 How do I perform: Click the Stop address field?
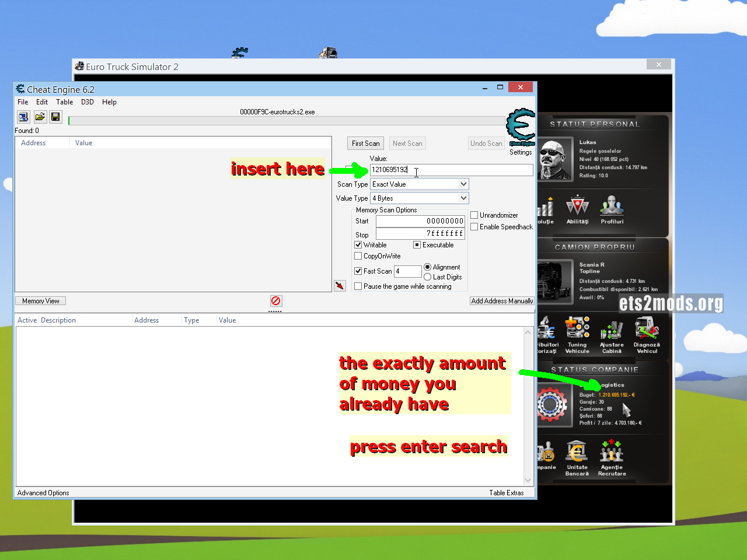[420, 233]
